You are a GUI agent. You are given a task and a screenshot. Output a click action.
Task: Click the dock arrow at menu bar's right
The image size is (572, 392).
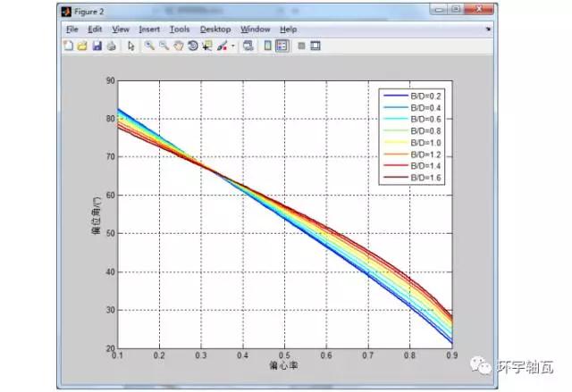(488, 29)
